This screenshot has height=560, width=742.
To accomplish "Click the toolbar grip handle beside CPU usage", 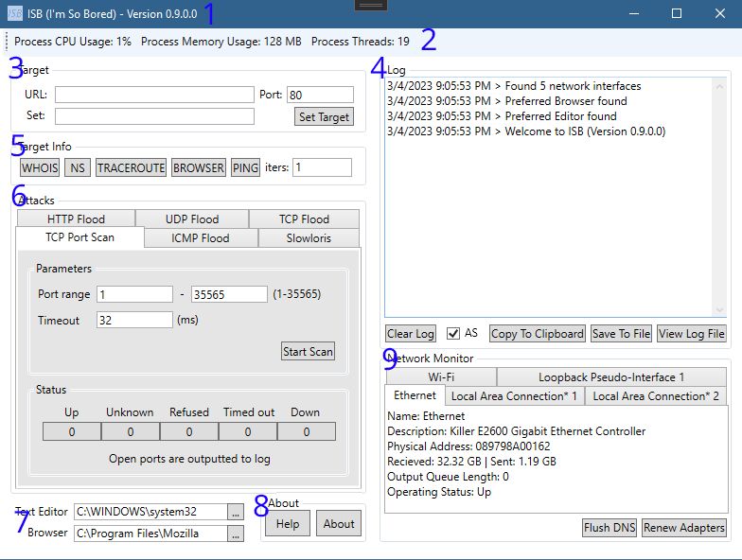I will click(6, 42).
